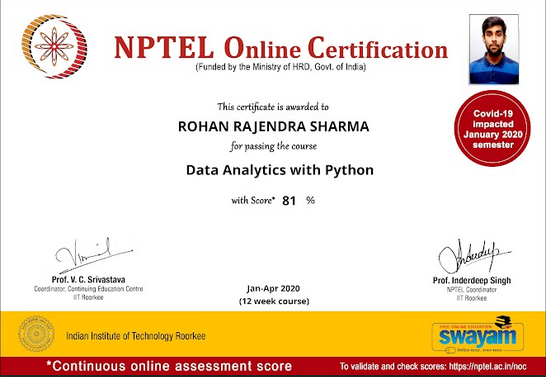Viewport: 546px width, 377px height.
Task: Open the nptel.ac.in/noc validation link
Action: 488,366
